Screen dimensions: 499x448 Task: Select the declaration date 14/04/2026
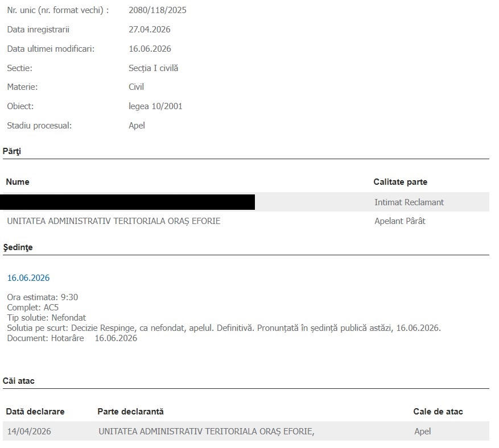[x=29, y=432]
